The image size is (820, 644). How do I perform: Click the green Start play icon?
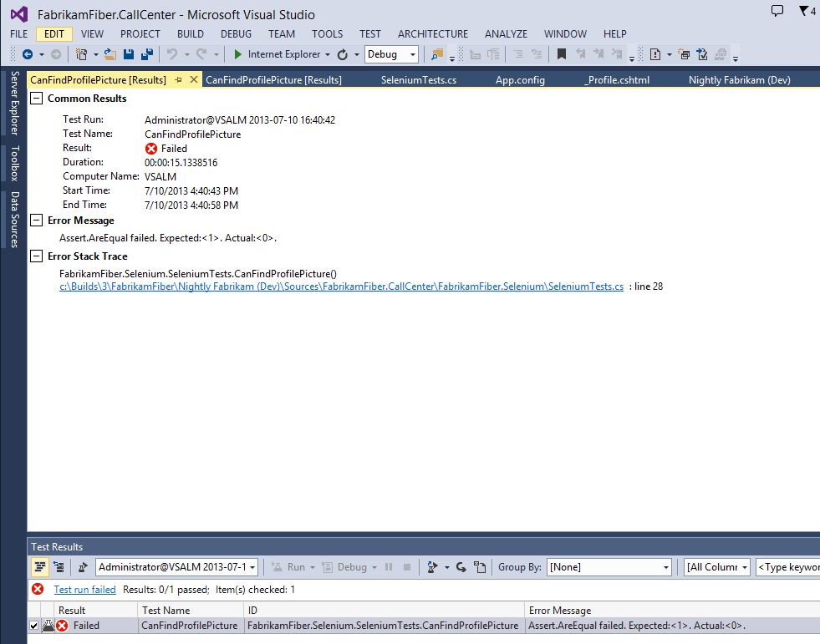point(238,54)
